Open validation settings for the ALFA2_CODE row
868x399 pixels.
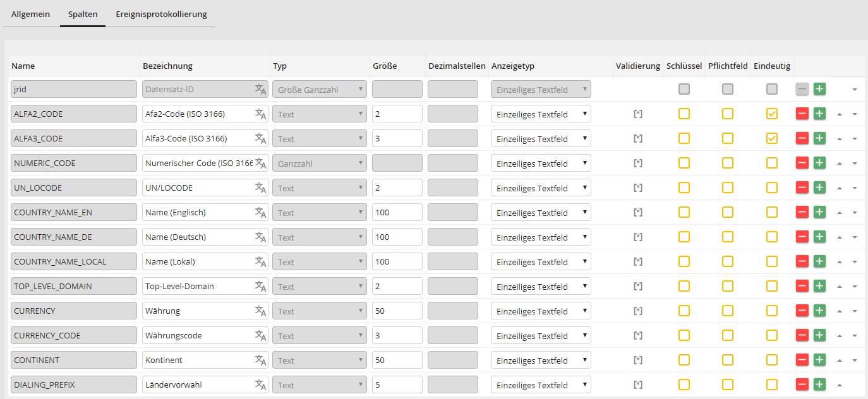[x=638, y=114]
